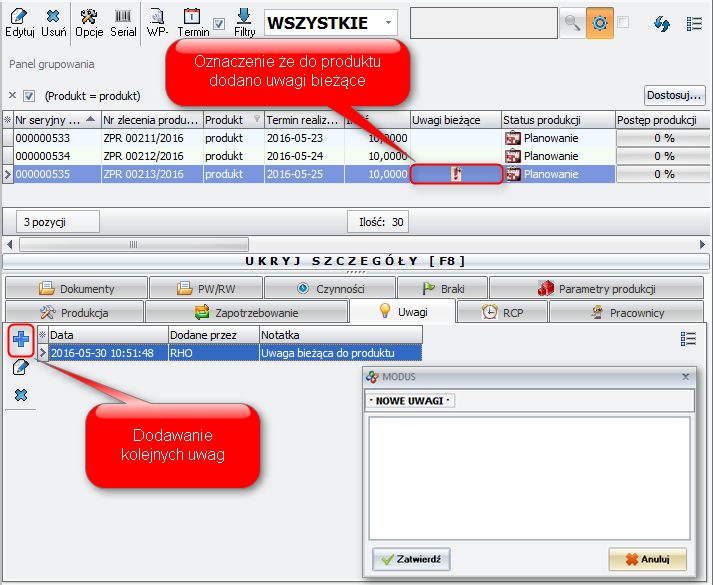Open the Czynności tab
This screenshot has width=713, height=585.
(x=330, y=289)
